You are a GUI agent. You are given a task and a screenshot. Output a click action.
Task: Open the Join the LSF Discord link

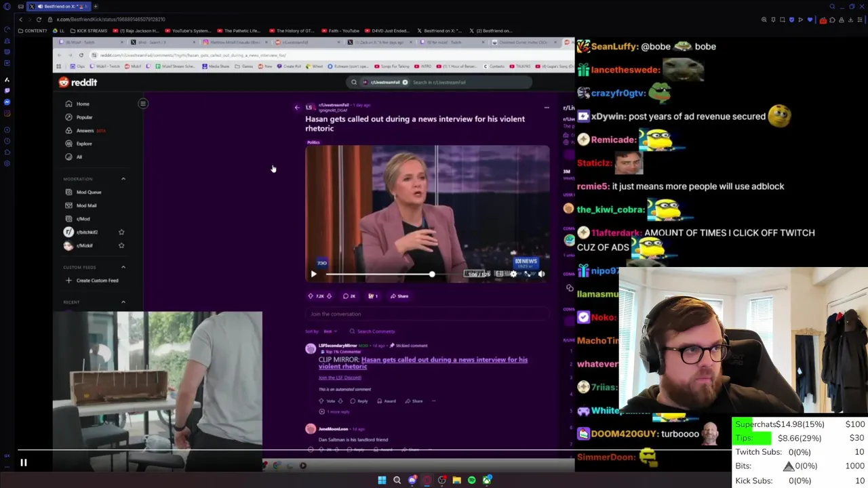point(340,378)
